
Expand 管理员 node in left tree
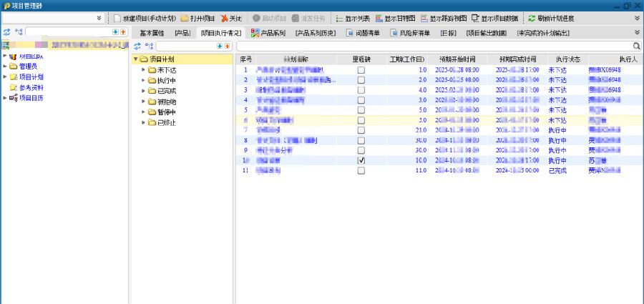coord(5,67)
